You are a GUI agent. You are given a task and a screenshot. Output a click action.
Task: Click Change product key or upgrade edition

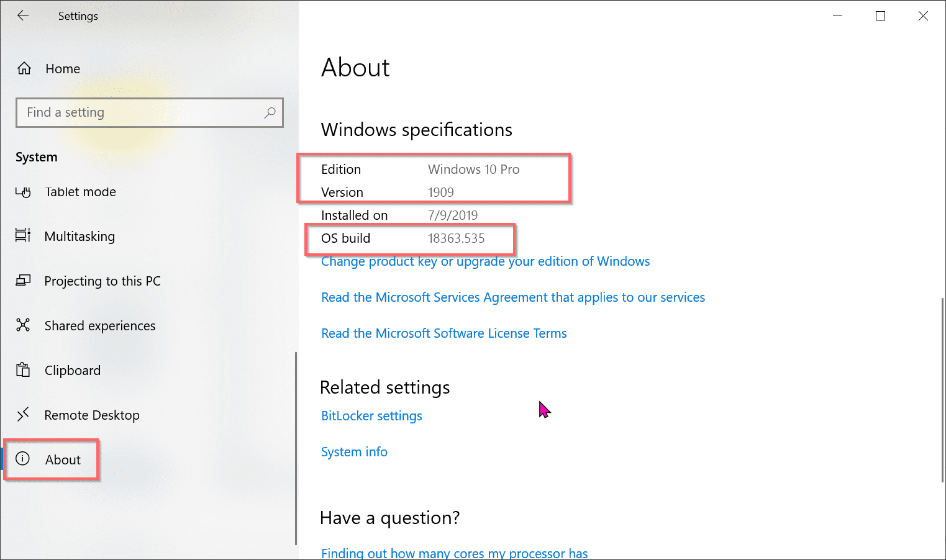484,261
